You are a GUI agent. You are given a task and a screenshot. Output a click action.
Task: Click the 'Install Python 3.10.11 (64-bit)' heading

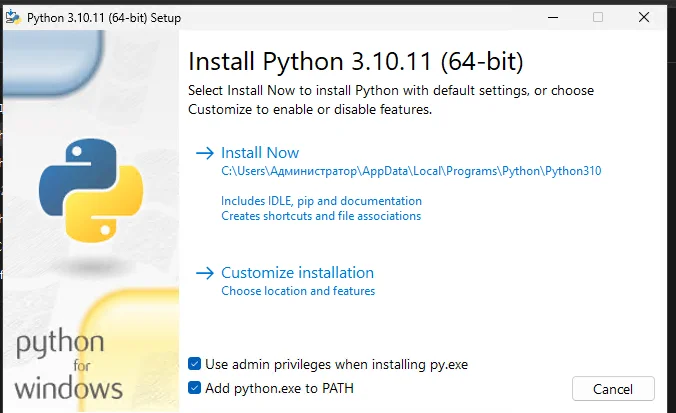pos(356,61)
